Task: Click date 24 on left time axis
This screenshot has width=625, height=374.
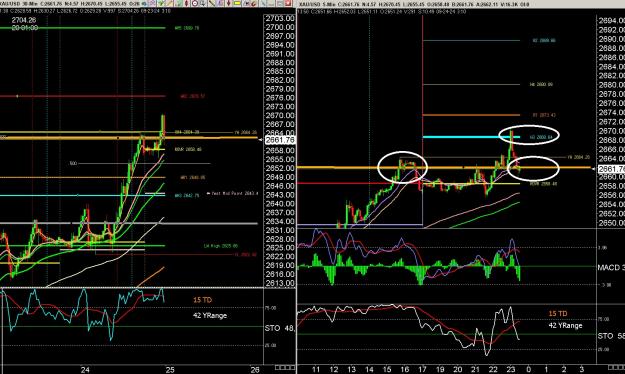Action: click(x=85, y=370)
